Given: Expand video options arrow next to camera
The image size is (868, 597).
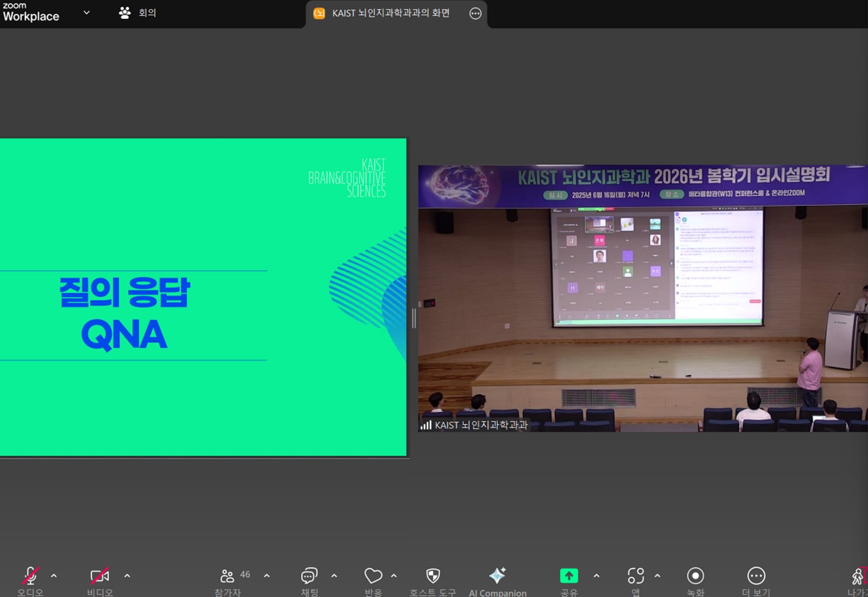Looking at the screenshot, I should tap(127, 575).
